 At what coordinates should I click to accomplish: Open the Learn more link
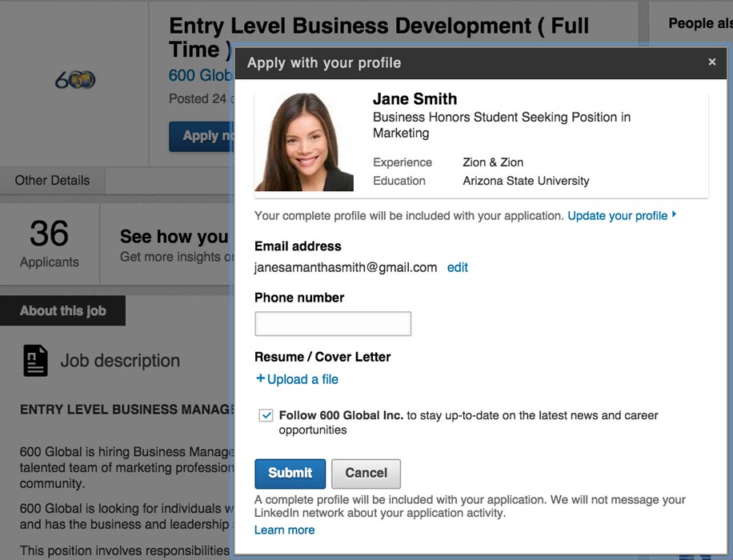coord(284,530)
